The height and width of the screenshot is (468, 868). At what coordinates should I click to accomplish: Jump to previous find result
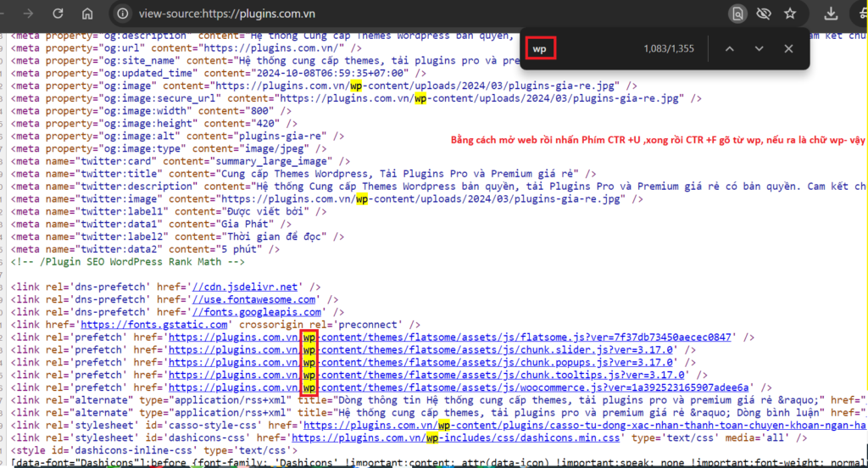(729, 49)
